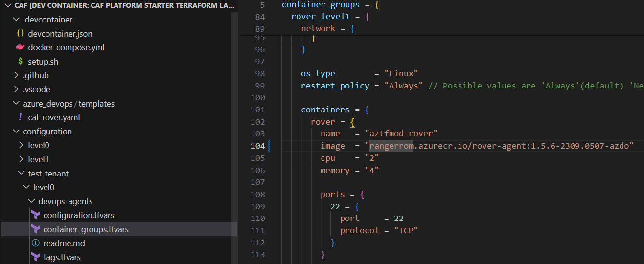Click the Terraform icon beside container_groups.tfvars
The image size is (644, 264).
coord(35,229)
